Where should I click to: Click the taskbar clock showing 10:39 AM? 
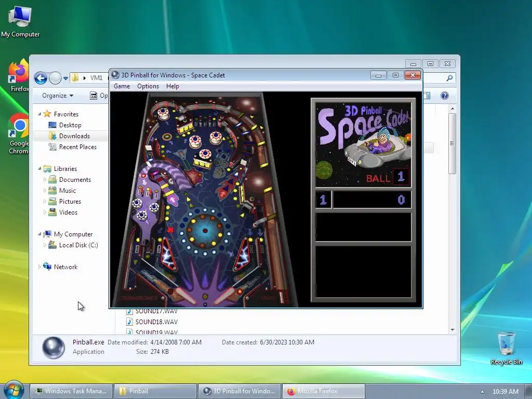click(505, 392)
